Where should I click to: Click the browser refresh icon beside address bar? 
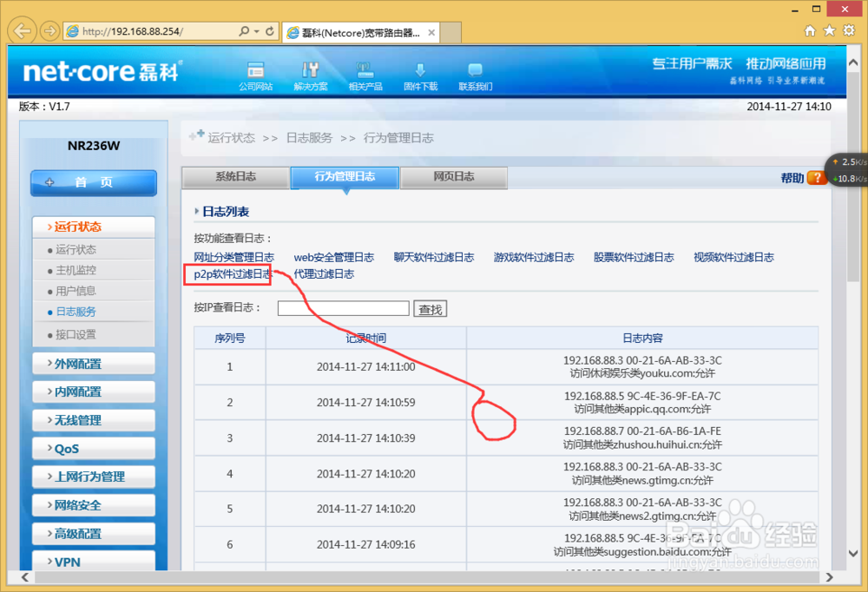[x=271, y=30]
